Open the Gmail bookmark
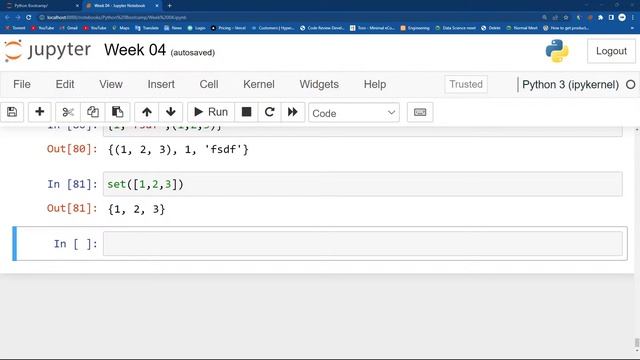This screenshot has width=640, height=360. (69, 28)
